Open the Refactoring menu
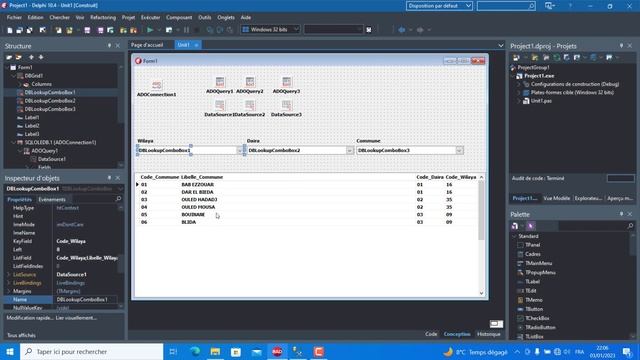Screen dimensions: 640x360 point(103,18)
